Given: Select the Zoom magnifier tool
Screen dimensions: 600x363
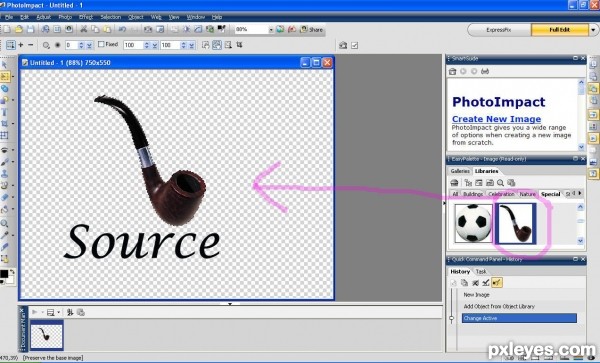Looking at the screenshot, I should (5, 223).
